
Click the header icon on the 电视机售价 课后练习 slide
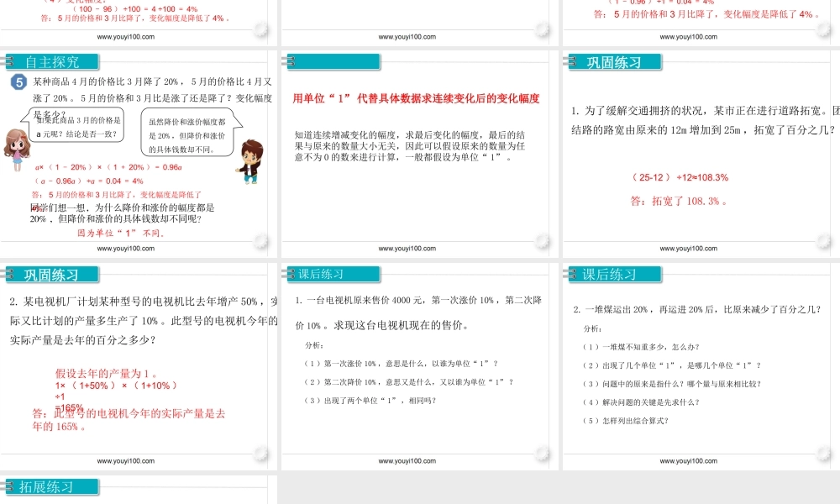[x=291, y=274]
